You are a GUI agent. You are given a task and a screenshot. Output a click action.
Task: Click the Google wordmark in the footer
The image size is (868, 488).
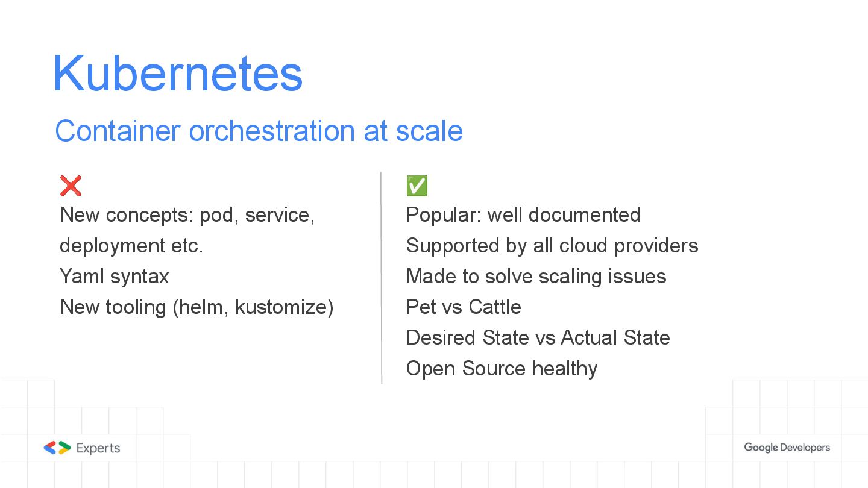coord(760,448)
